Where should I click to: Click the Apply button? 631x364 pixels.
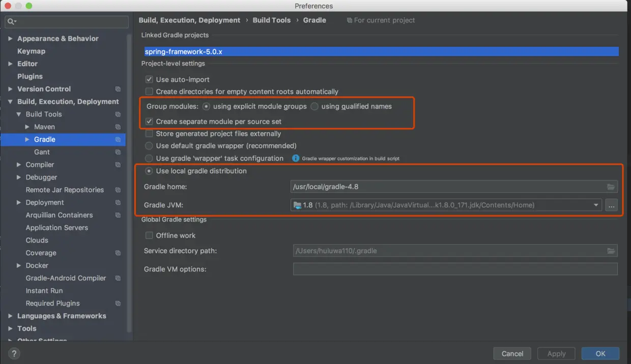pos(556,354)
